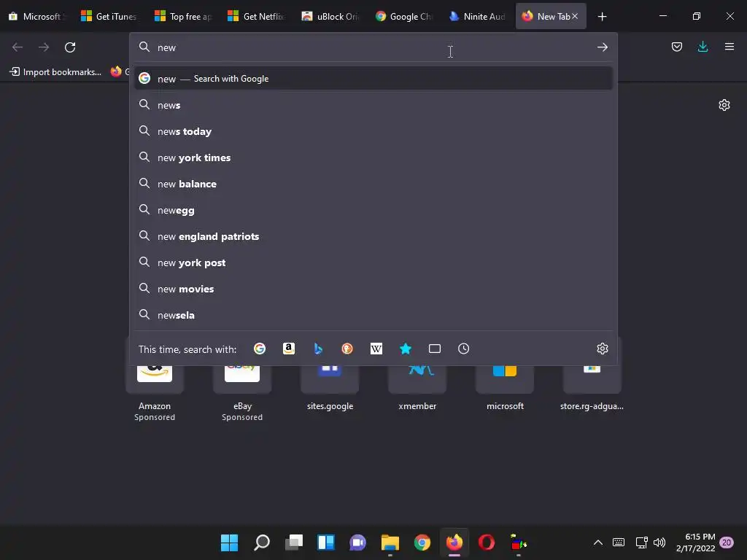Switch to the Get Netflix tab
The height and width of the screenshot is (560, 747).
point(257,16)
